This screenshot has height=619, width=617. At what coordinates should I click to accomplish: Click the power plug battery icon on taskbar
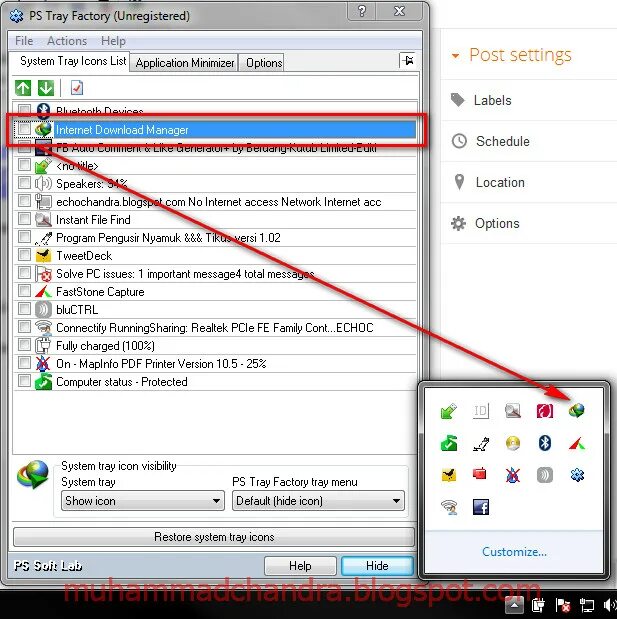[x=538, y=605]
